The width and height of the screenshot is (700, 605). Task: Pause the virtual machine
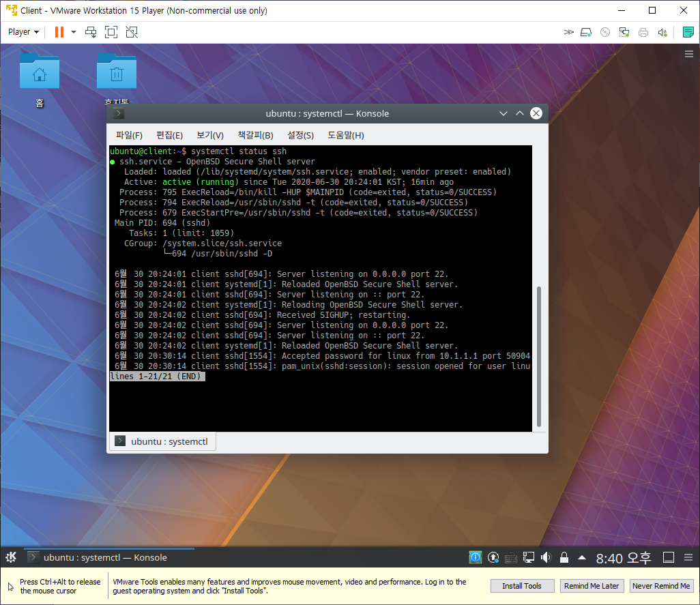pyautogui.click(x=59, y=32)
